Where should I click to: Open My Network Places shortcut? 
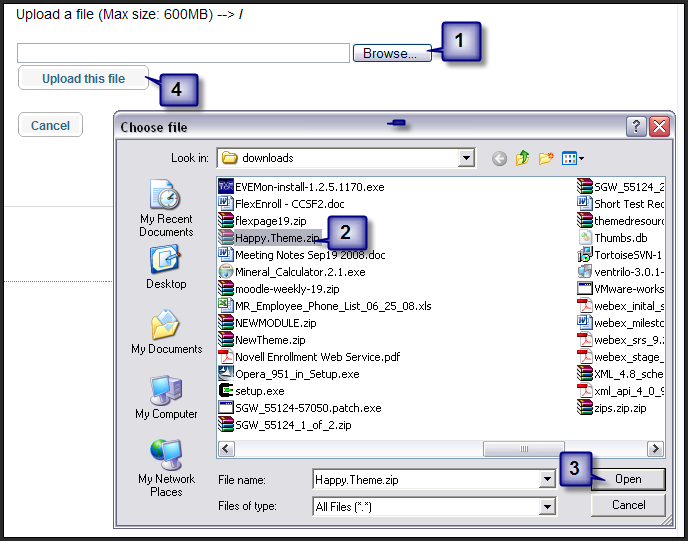166,465
